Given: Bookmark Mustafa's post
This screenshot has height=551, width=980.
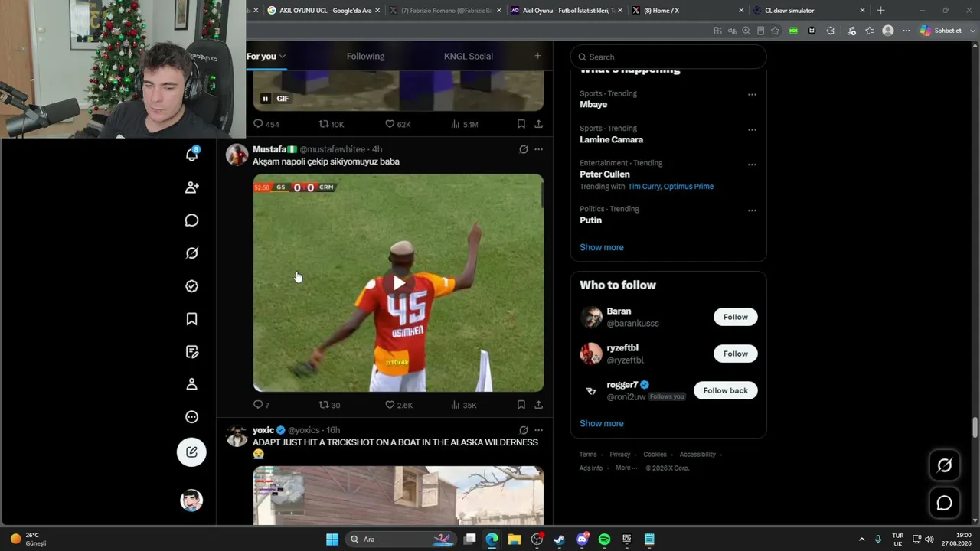Looking at the screenshot, I should [x=521, y=405].
